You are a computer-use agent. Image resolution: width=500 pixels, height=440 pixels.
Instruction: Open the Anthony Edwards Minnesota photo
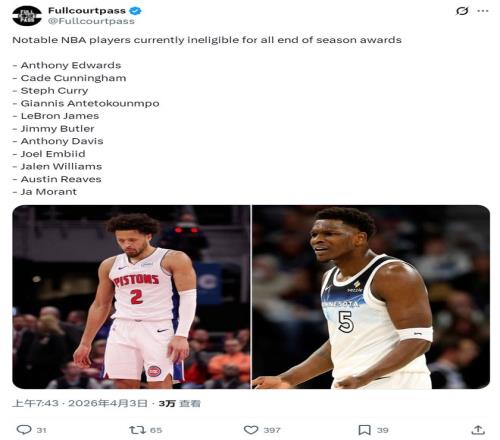pos(371,297)
